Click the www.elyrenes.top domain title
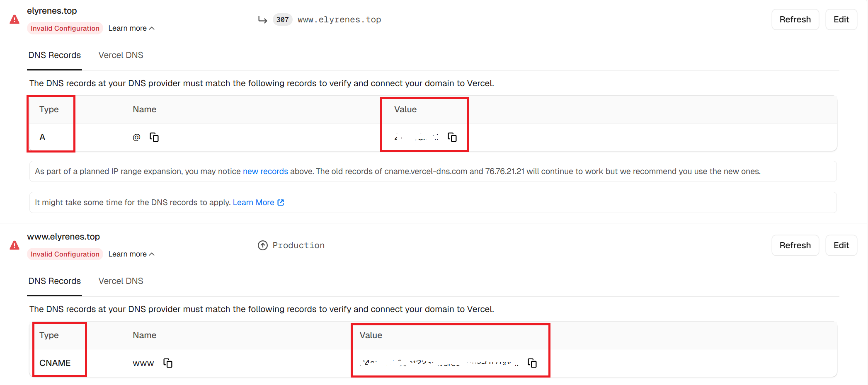This screenshot has height=385, width=868. pos(63,237)
